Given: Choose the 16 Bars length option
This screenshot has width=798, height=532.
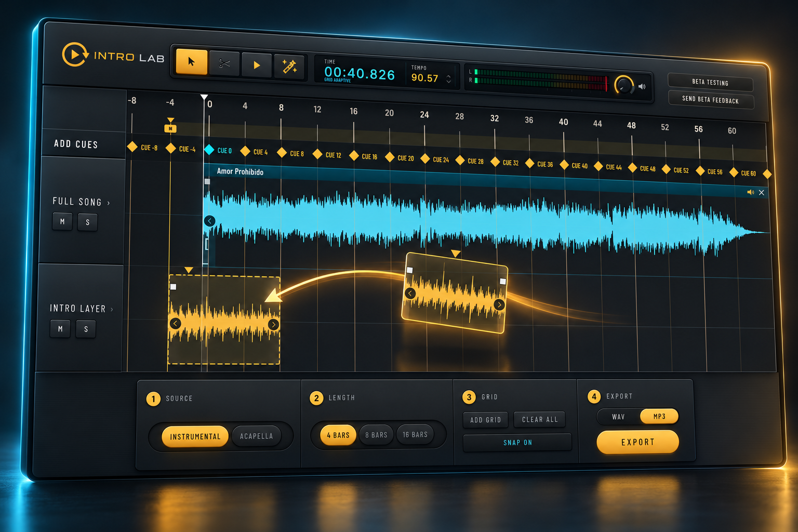Looking at the screenshot, I should (x=415, y=434).
